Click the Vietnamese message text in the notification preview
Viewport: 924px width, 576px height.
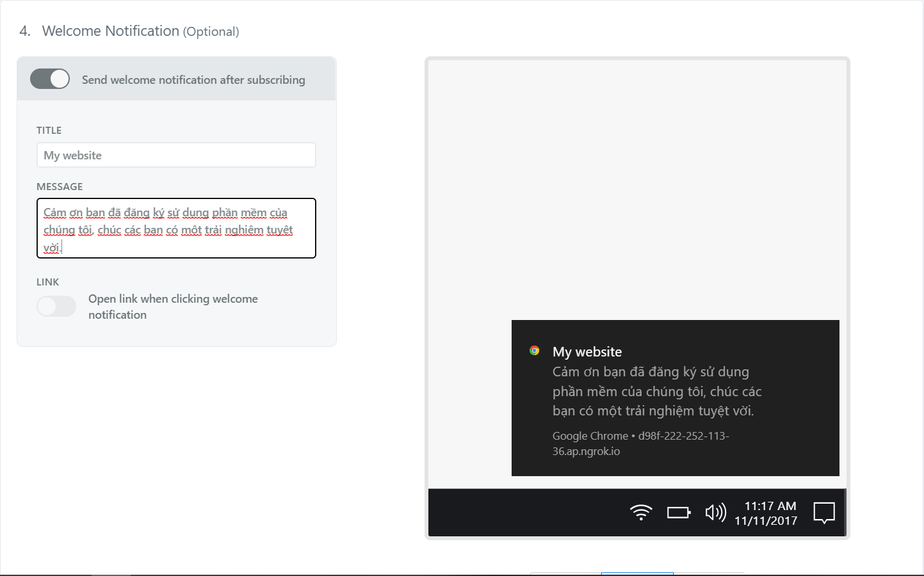657,391
